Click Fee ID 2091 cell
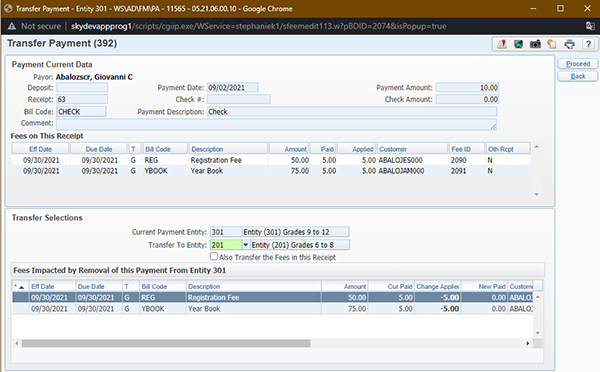The height and width of the screenshot is (372, 600). [458, 171]
